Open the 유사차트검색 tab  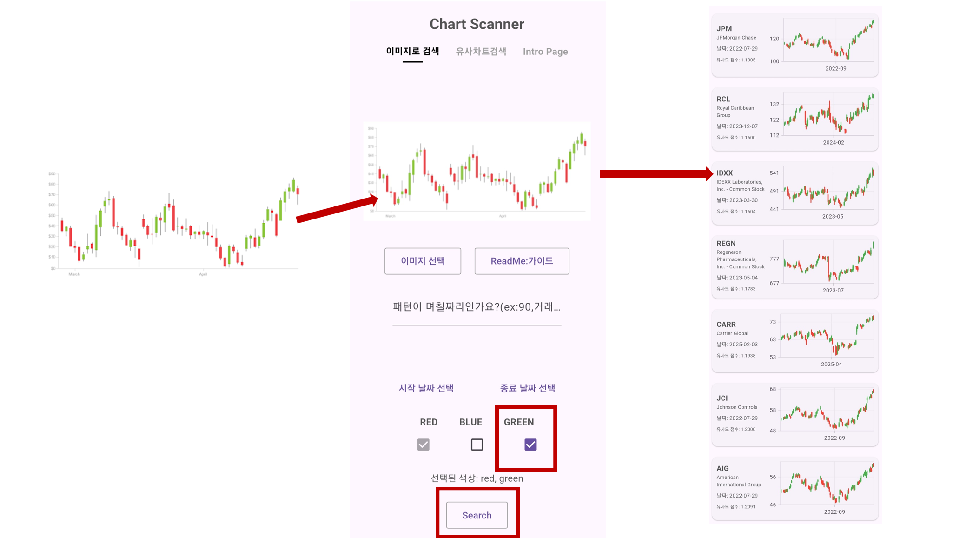click(x=481, y=51)
